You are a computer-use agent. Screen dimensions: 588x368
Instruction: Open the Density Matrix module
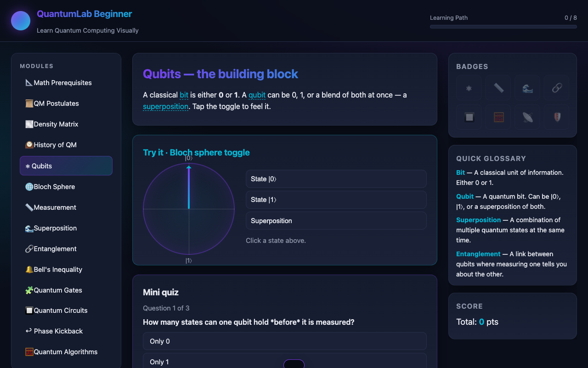coord(66,124)
